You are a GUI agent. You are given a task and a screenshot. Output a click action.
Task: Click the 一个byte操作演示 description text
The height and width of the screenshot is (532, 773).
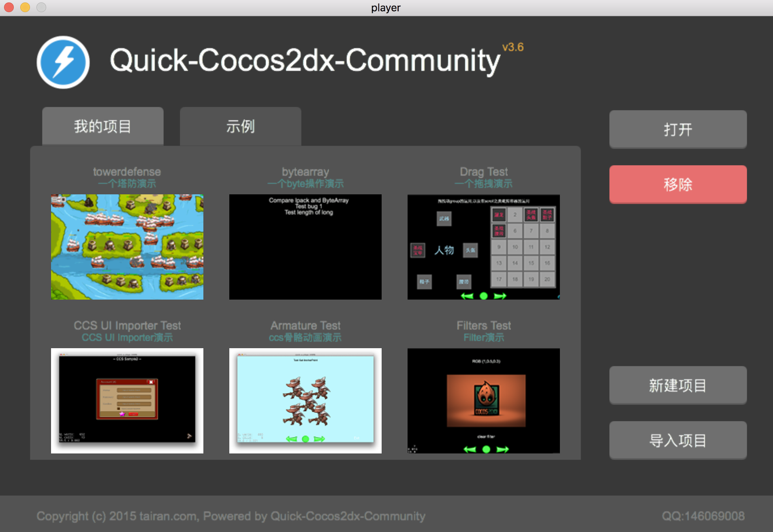tap(305, 183)
